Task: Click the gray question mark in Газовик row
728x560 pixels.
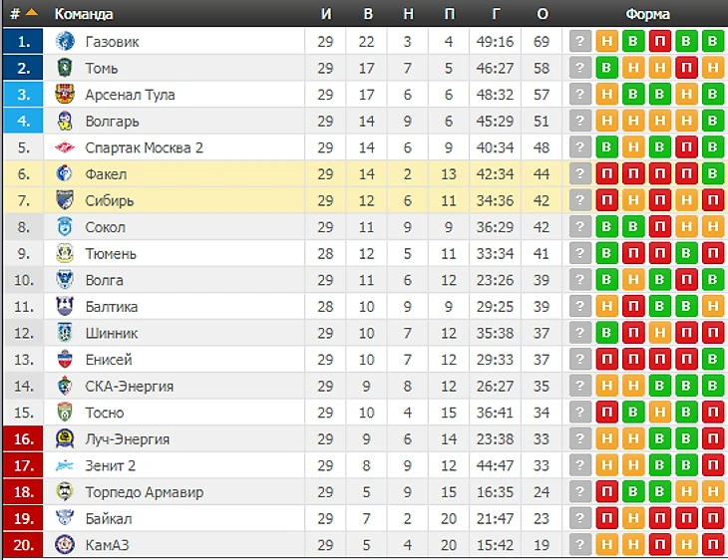Action: [579, 41]
